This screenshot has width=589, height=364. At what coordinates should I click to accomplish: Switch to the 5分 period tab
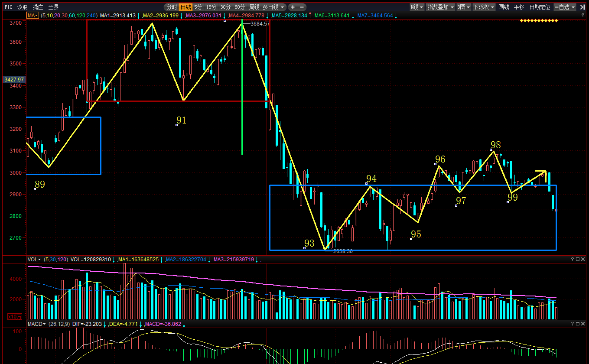tap(198, 7)
